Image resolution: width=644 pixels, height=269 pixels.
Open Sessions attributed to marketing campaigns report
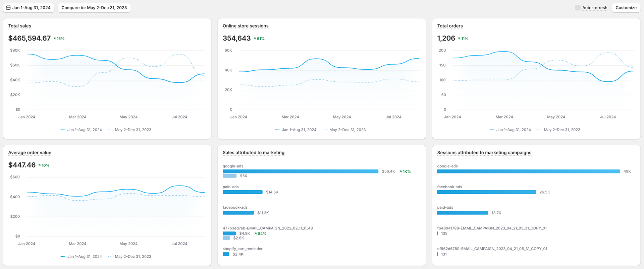[x=484, y=152]
